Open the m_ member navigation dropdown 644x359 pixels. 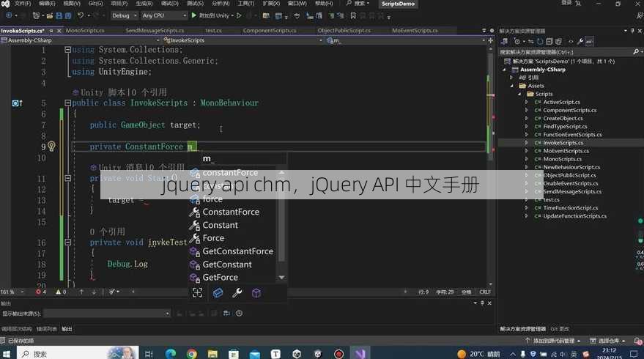[406, 40]
